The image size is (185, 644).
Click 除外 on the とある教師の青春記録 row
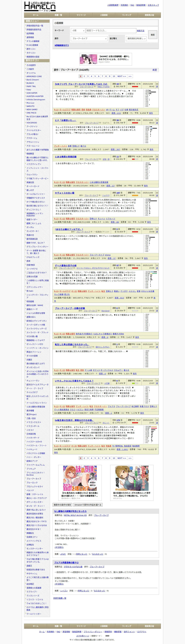(x=146, y=186)
